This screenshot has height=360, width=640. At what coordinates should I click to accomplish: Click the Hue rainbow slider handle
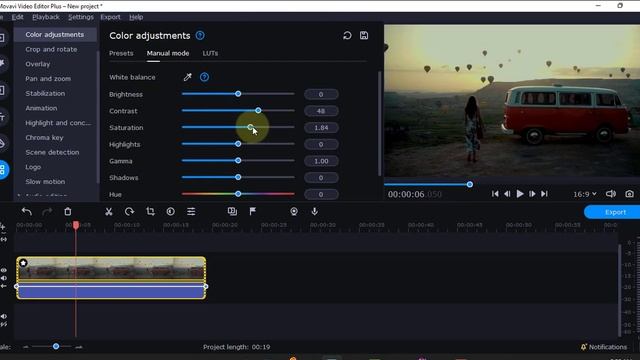[x=238, y=194]
